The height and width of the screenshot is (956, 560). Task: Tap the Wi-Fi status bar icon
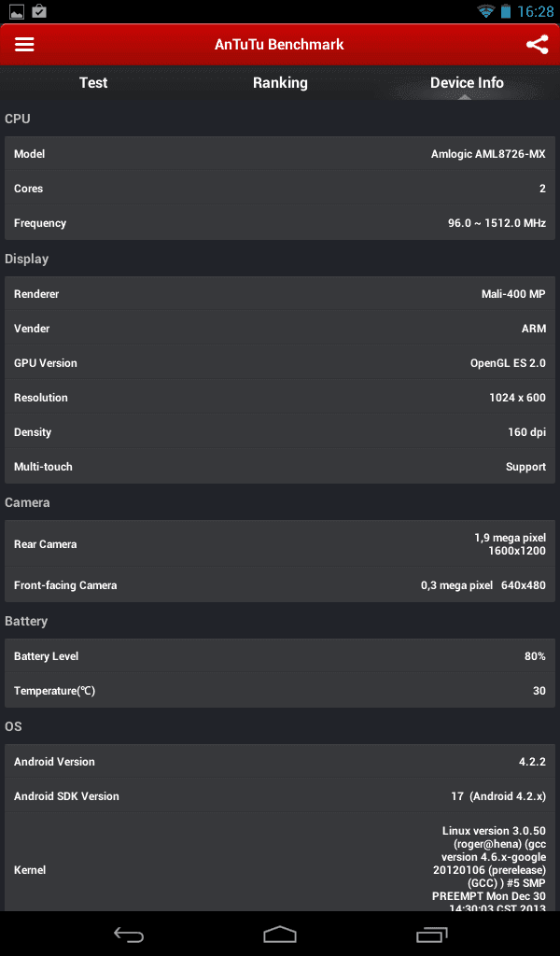point(485,11)
